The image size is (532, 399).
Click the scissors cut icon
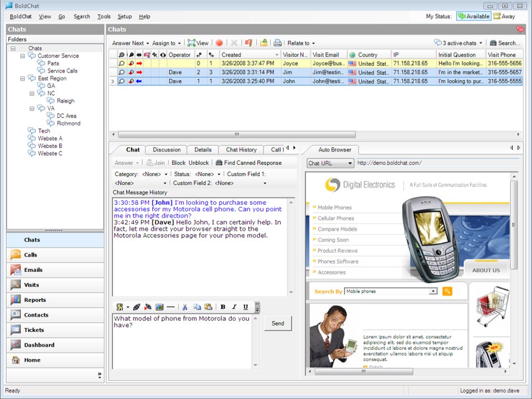click(184, 307)
